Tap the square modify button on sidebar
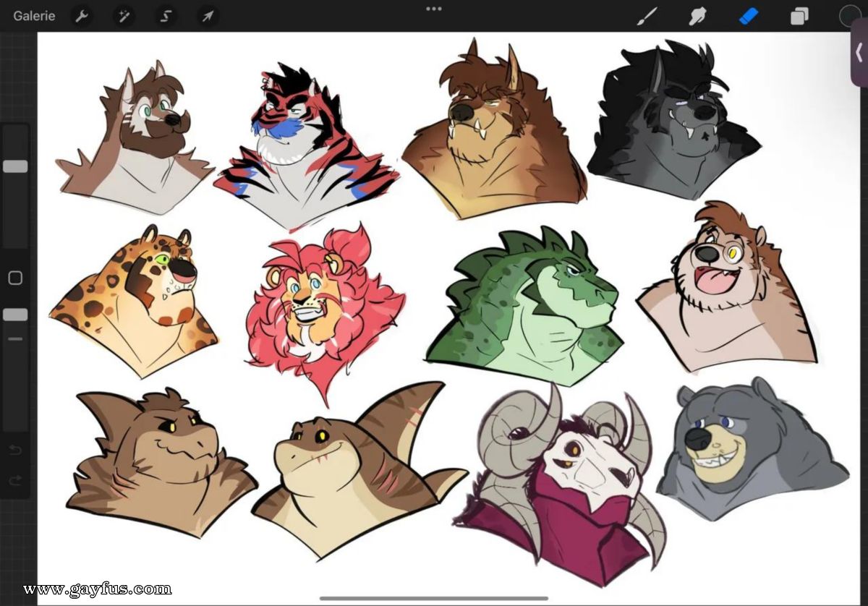This screenshot has width=868, height=606. (15, 278)
